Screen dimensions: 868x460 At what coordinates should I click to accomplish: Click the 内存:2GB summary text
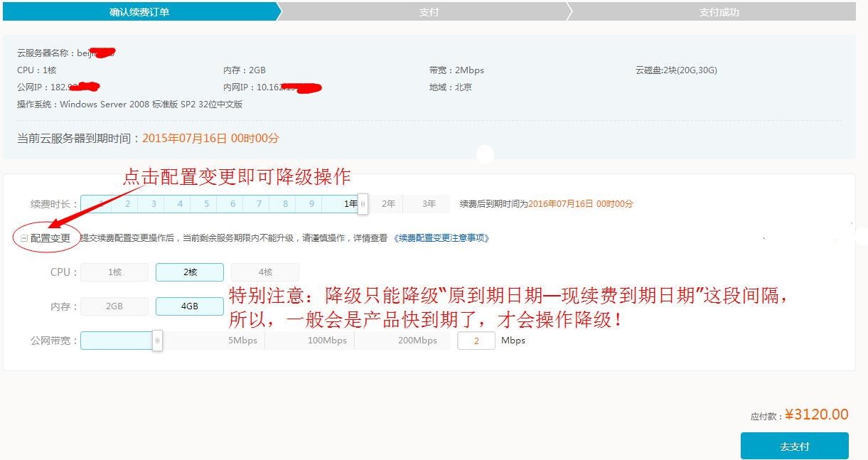coord(245,70)
